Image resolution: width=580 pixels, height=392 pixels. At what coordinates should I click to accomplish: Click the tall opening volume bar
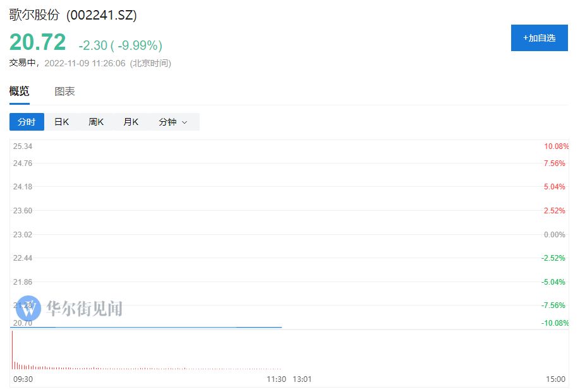tap(12, 350)
